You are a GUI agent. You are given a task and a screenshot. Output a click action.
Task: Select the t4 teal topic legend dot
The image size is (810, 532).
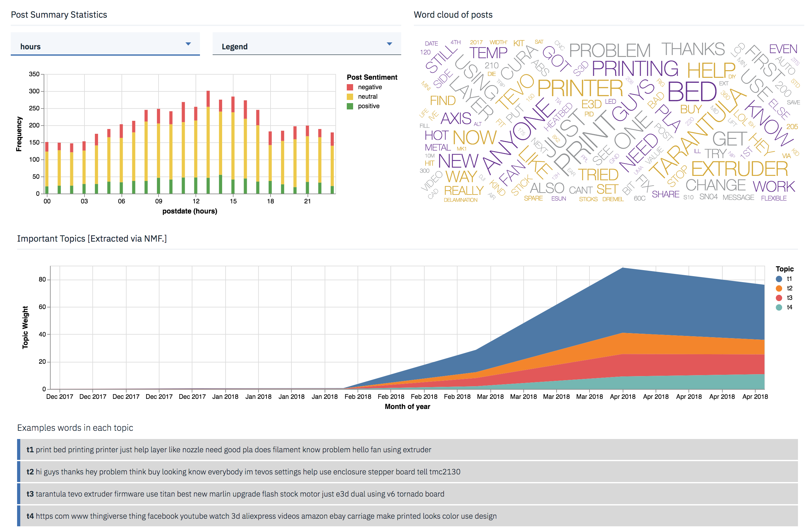(x=779, y=307)
